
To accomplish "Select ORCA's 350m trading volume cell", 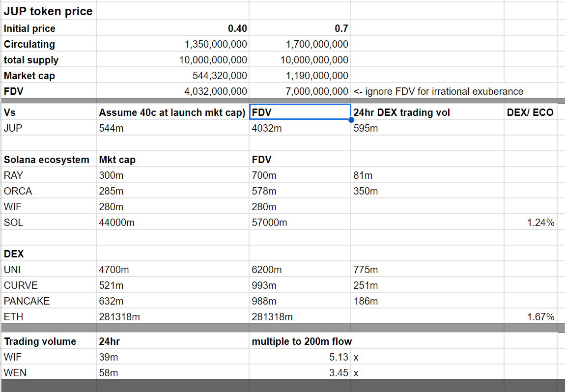I will (427, 191).
